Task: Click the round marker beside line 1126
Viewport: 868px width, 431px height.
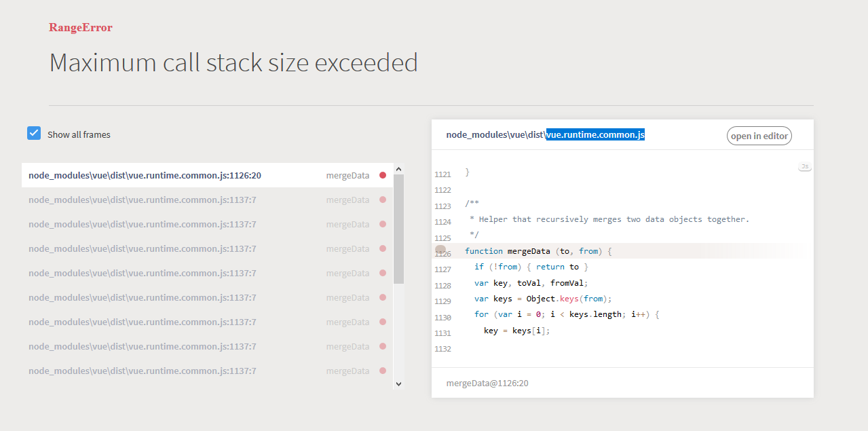Action: click(440, 251)
